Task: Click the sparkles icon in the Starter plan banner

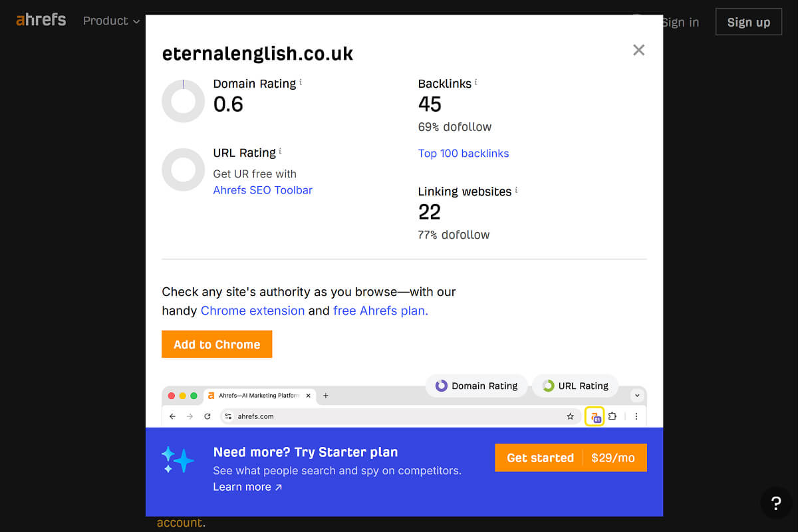Action: tap(177, 459)
